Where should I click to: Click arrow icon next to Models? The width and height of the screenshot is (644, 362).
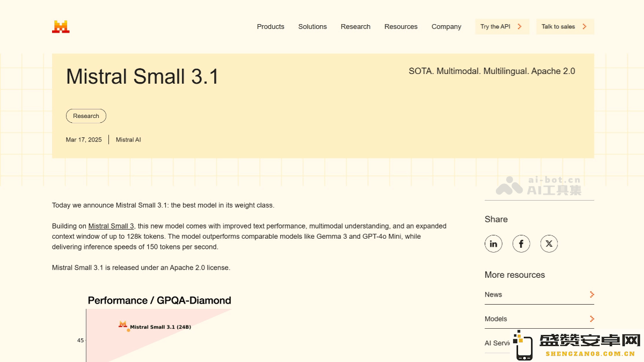tap(591, 319)
